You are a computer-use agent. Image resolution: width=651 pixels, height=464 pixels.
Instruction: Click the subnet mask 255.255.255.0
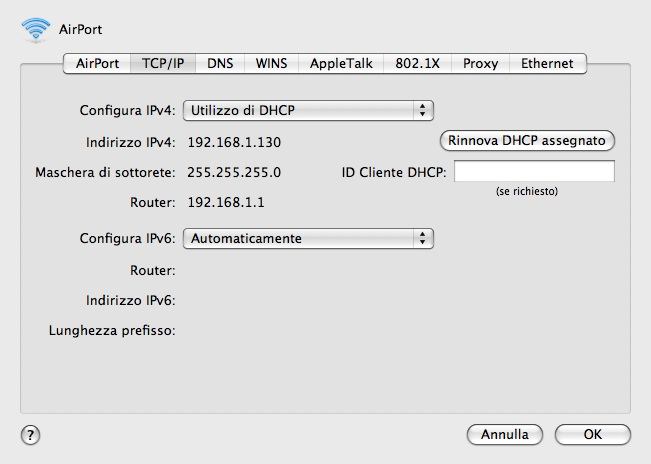pos(234,172)
